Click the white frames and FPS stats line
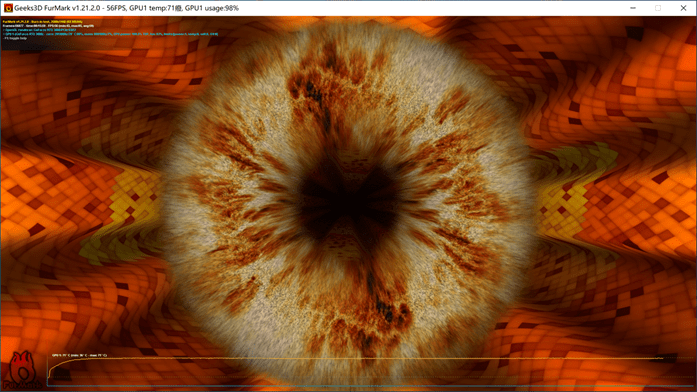697x392 pixels. tap(48, 26)
